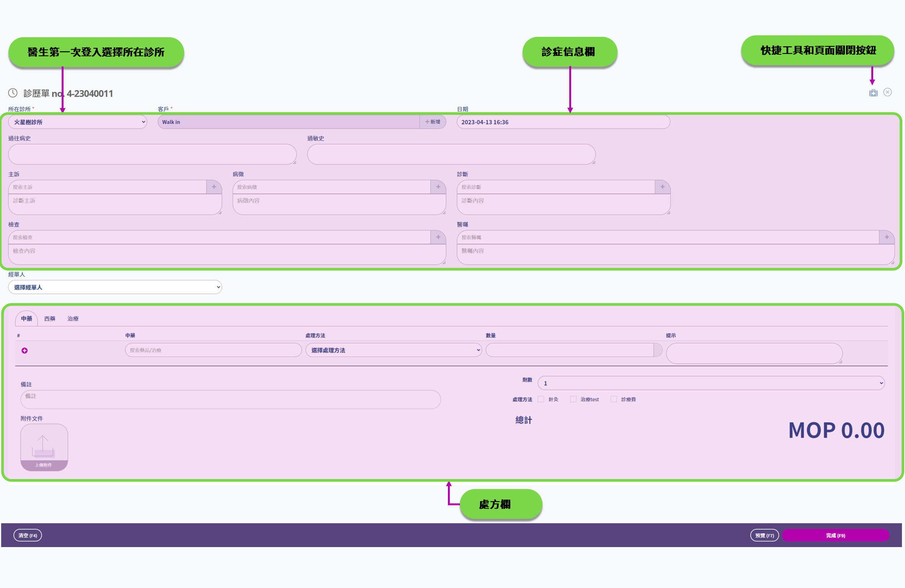Click the plus icon in 醫囑 search
905x588 pixels.
pos(887,237)
